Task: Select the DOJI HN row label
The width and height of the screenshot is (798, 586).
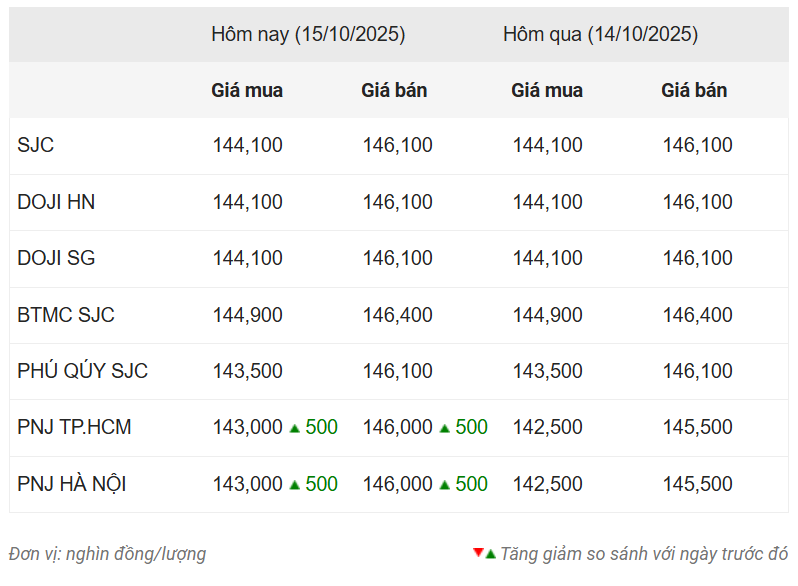Action: [x=56, y=202]
